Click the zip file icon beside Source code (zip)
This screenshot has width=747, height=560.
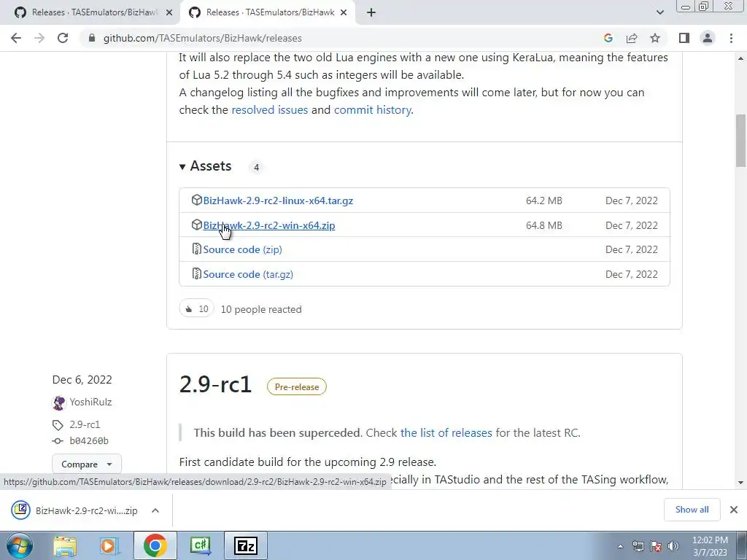click(x=196, y=249)
